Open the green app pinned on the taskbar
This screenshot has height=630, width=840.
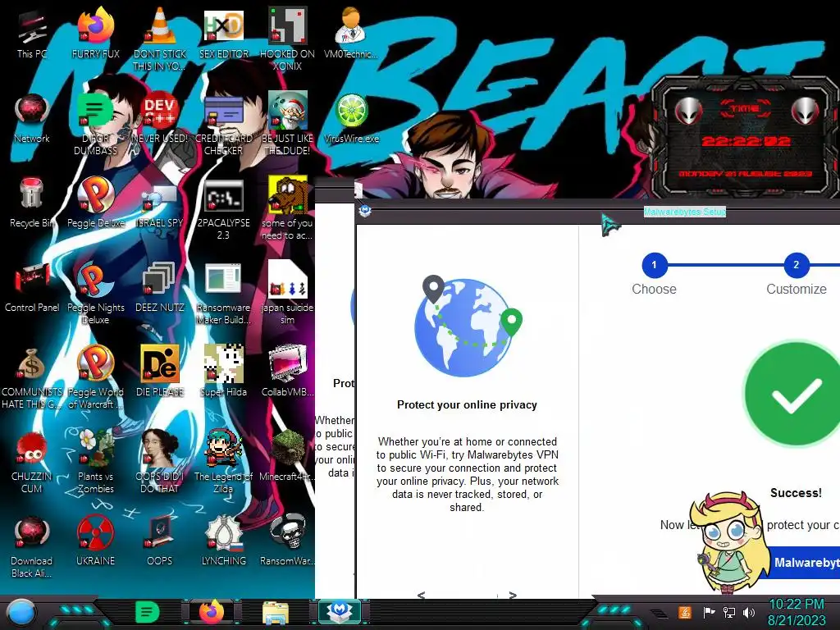coord(148,612)
